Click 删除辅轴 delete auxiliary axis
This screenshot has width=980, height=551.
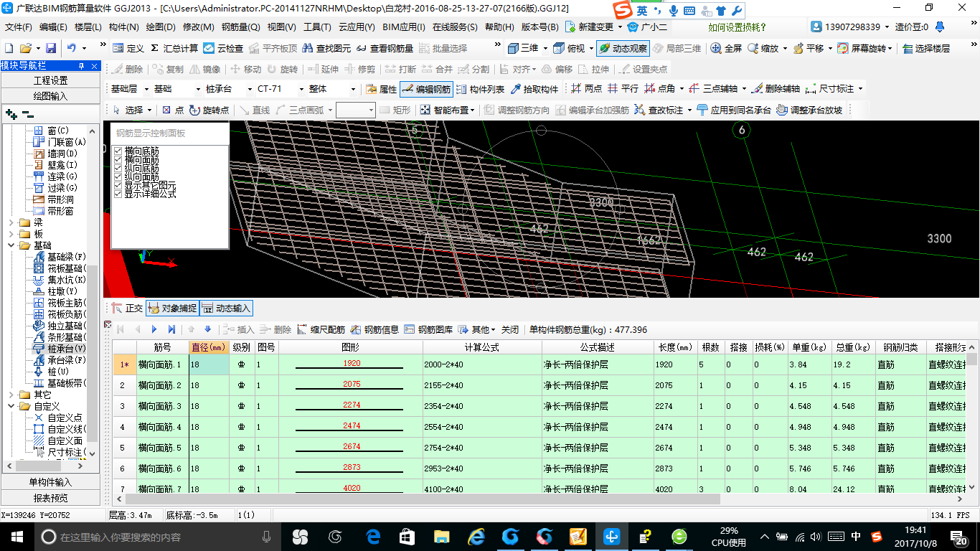776,89
